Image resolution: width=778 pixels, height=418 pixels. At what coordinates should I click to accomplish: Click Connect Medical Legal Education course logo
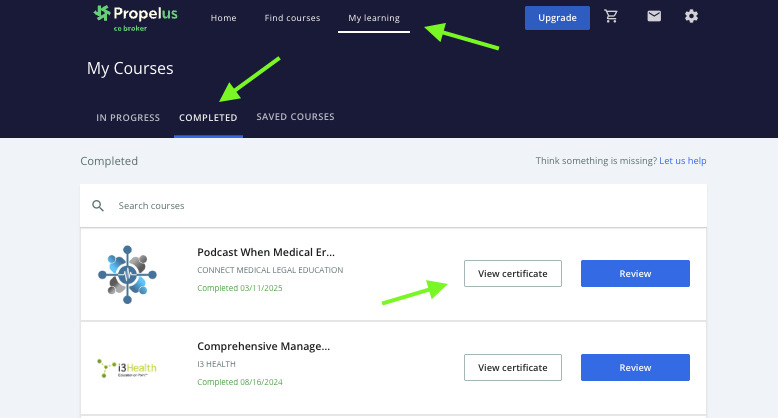[x=129, y=274]
